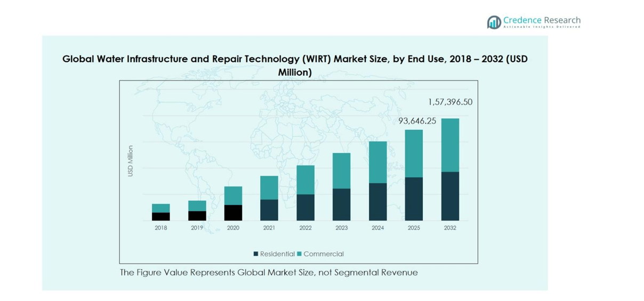Click the Commercial legend color square
The height and width of the screenshot is (301, 644).
click(299, 254)
